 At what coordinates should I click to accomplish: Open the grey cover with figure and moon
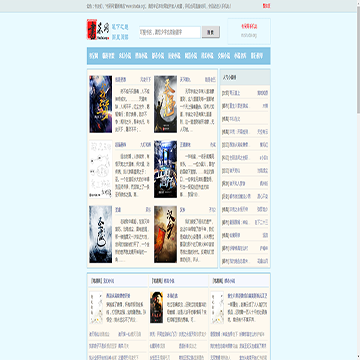pyautogui.click(x=166, y=104)
